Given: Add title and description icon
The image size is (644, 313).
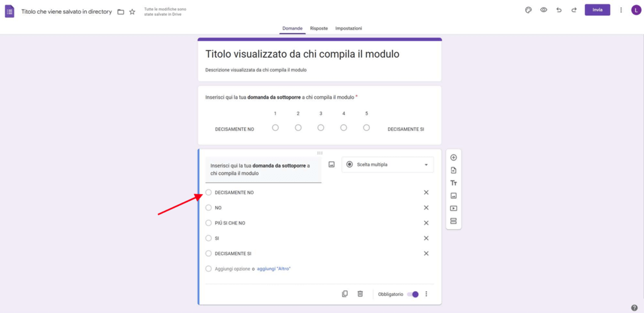Looking at the screenshot, I should [453, 183].
